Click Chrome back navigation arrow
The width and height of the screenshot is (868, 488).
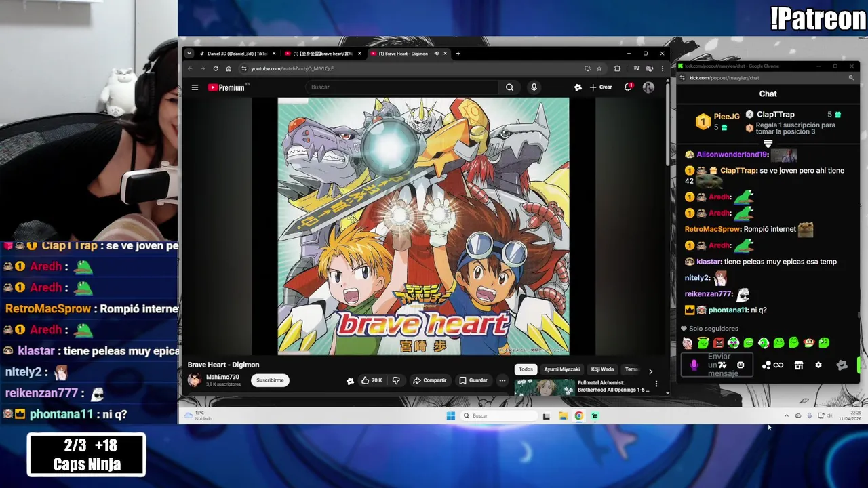point(190,68)
